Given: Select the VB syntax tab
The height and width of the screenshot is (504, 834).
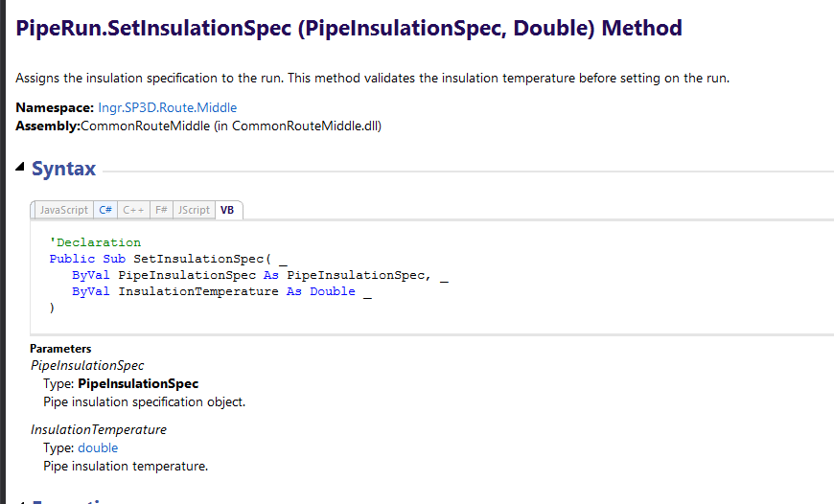Looking at the screenshot, I should click(227, 210).
